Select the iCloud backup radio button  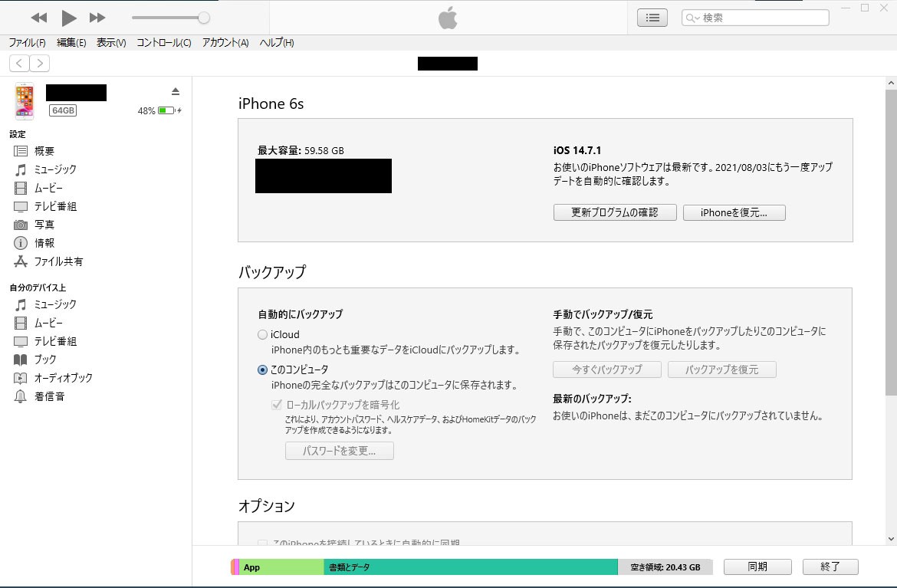(262, 334)
